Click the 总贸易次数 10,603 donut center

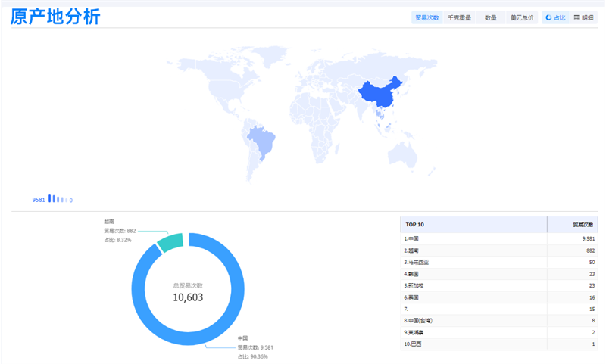(x=188, y=292)
